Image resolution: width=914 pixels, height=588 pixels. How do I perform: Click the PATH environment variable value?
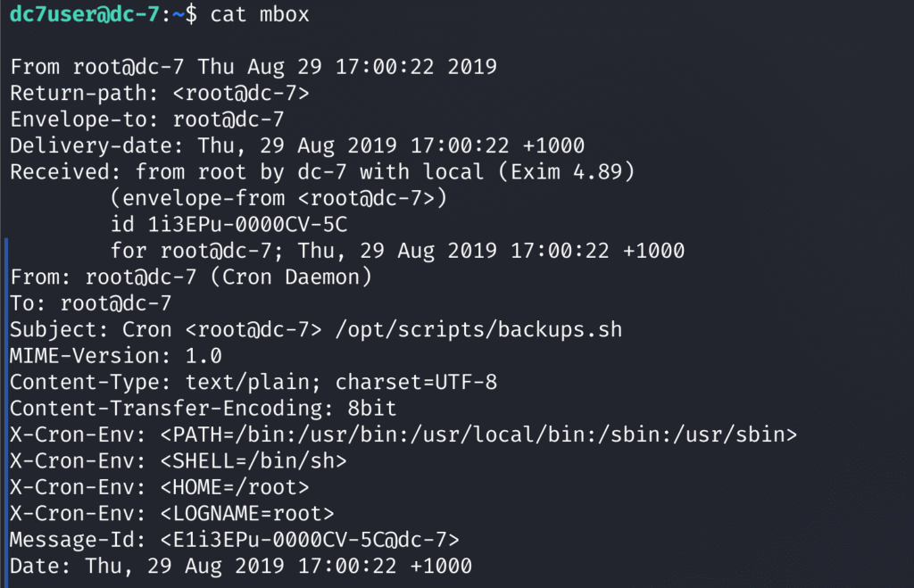478,435
